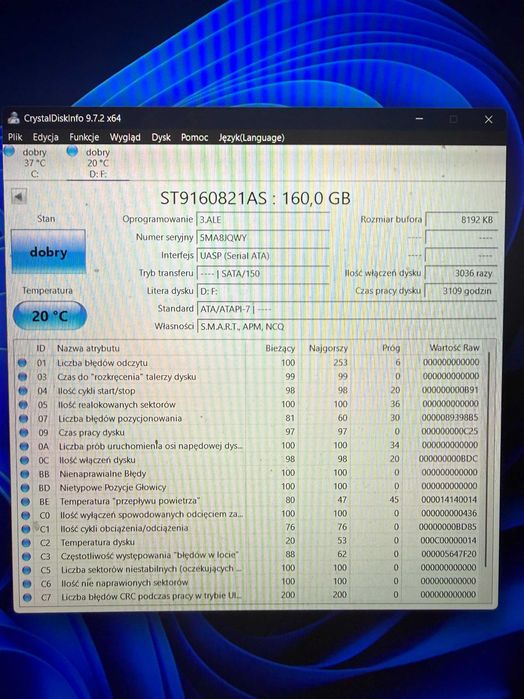
Task: Click the 20 °C temperature indicator button
Action: point(50,316)
